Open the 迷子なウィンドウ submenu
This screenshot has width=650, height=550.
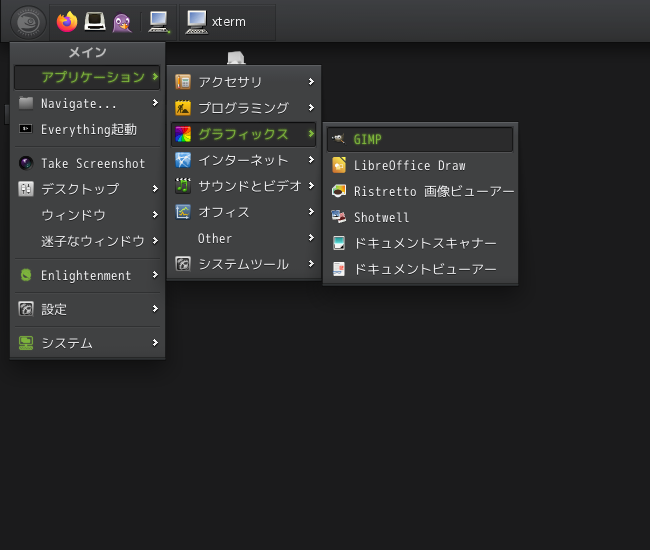(87, 241)
